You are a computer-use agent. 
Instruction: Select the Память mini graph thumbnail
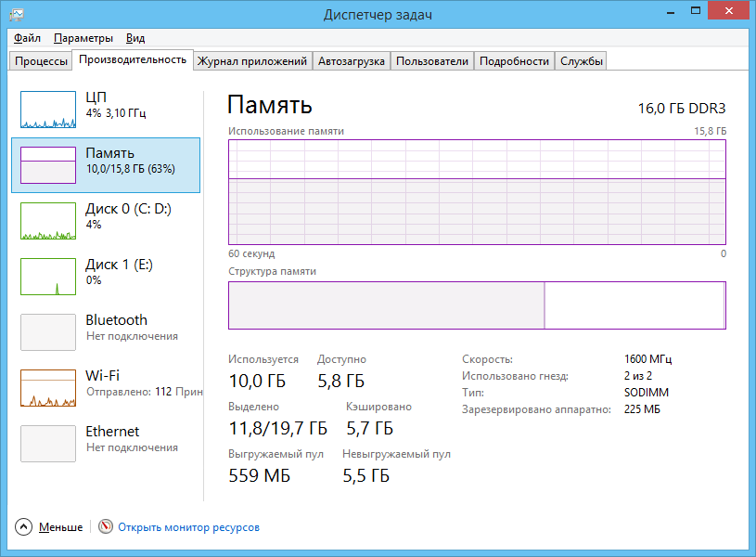pyautogui.click(x=48, y=165)
